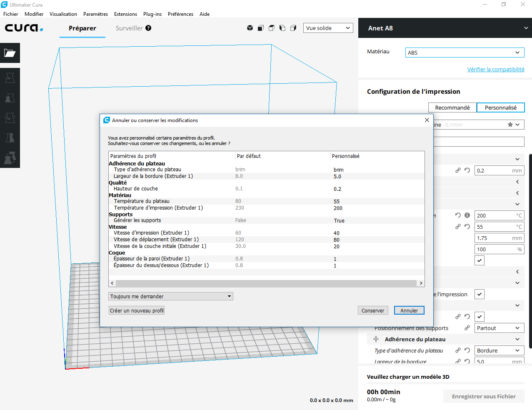Click the help icon beside Surveiller

pyautogui.click(x=148, y=28)
